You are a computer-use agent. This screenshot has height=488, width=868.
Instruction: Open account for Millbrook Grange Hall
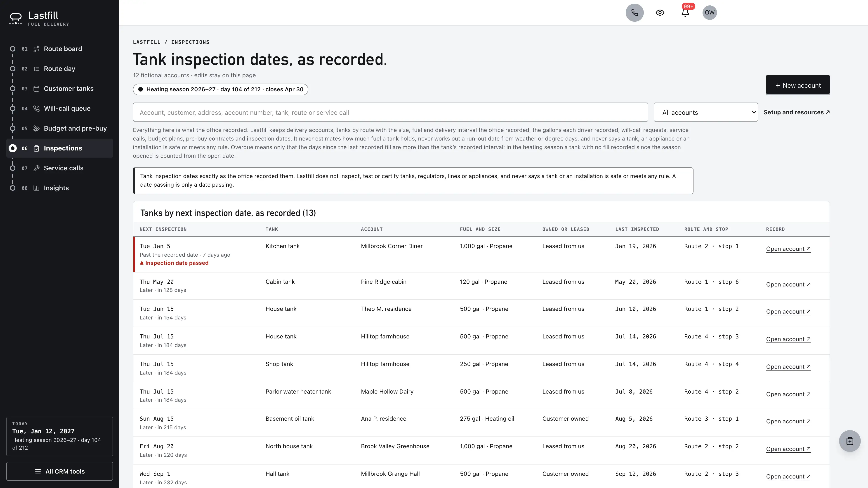[x=788, y=476]
